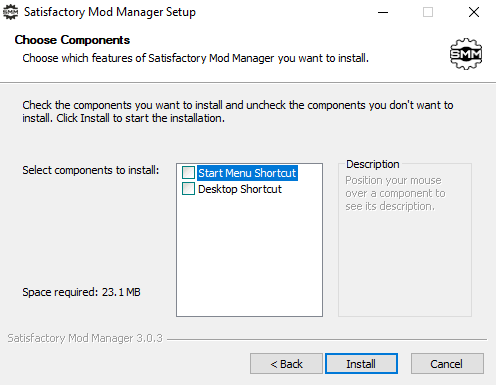Click the 'Select components to install:' label
The image size is (496, 385).
[91, 170]
